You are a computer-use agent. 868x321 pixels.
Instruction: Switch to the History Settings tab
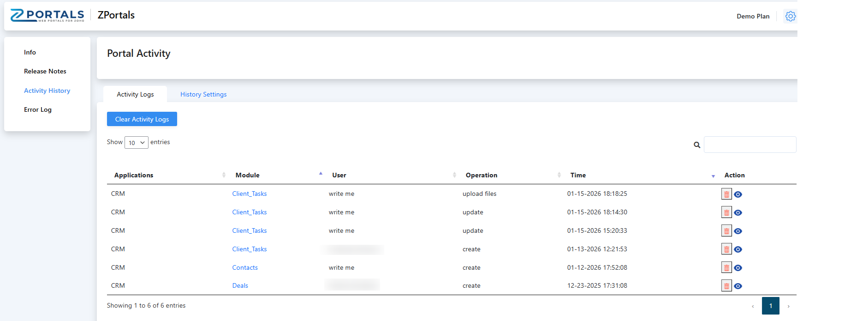pyautogui.click(x=203, y=94)
